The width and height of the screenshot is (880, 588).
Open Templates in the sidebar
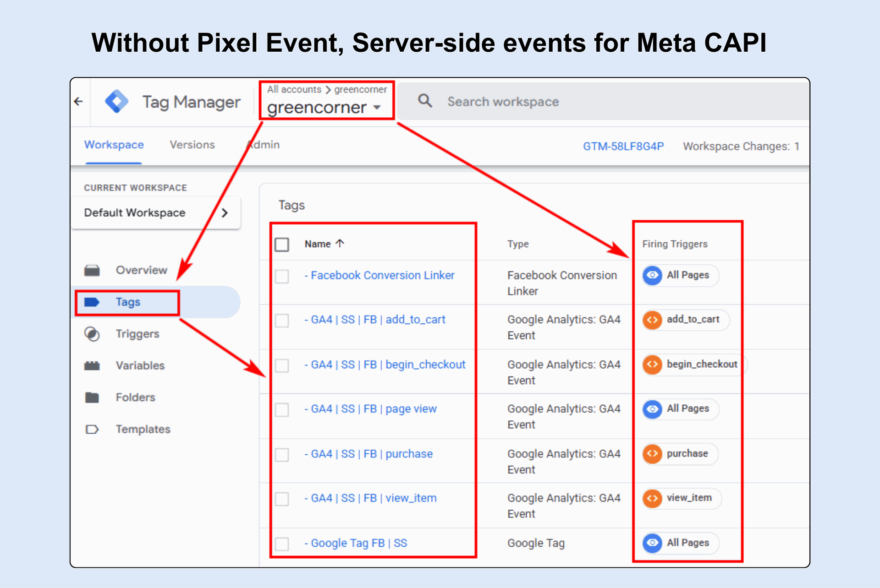143,429
